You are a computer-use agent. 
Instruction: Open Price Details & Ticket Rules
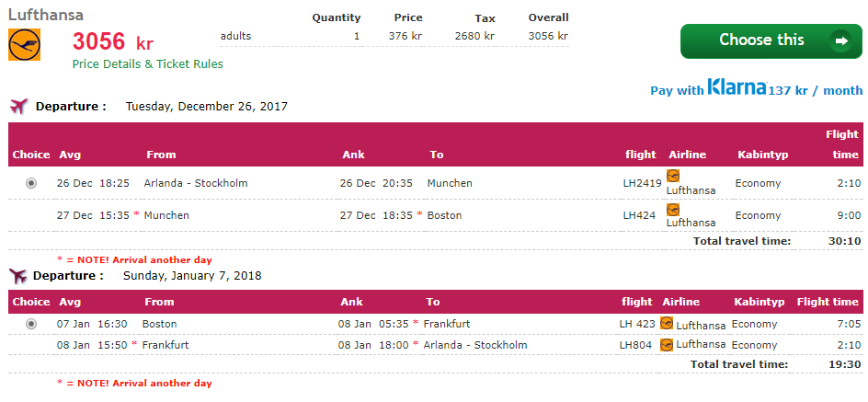148,64
